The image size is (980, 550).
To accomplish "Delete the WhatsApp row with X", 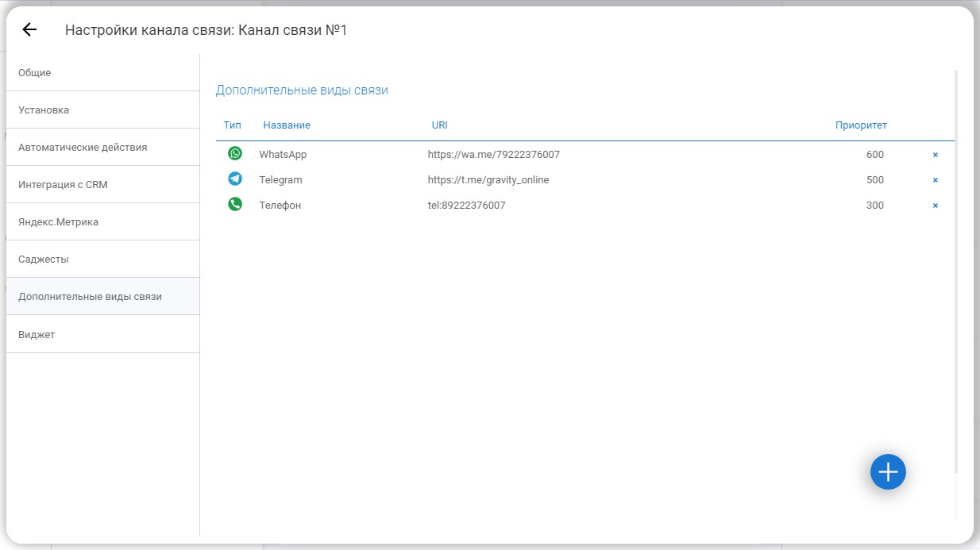I will pos(935,155).
